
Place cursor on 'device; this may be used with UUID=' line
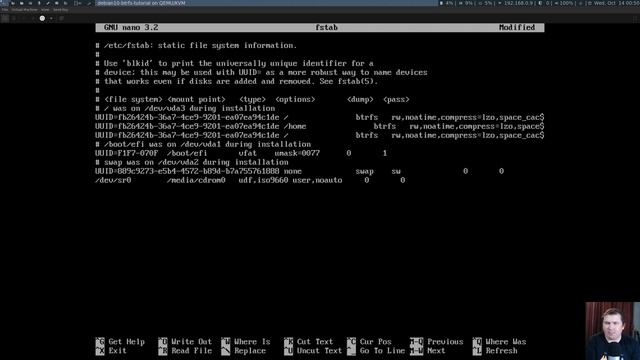[x=261, y=72]
